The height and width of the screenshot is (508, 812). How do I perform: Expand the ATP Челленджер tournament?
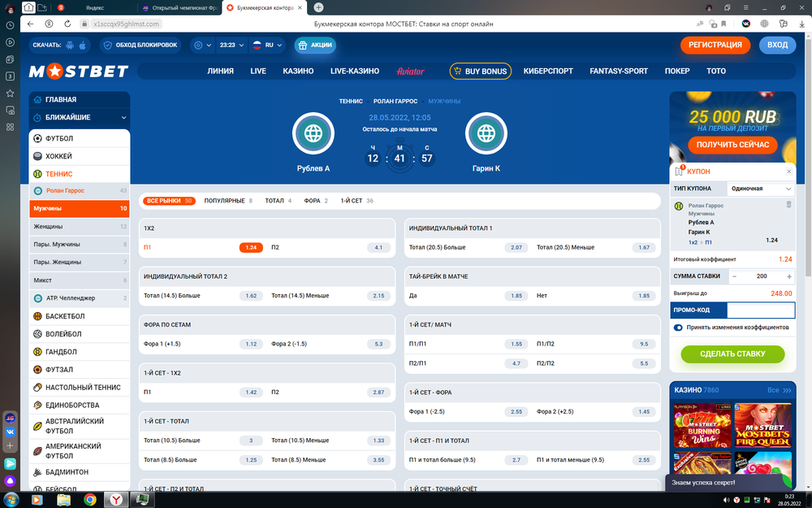(x=80, y=298)
